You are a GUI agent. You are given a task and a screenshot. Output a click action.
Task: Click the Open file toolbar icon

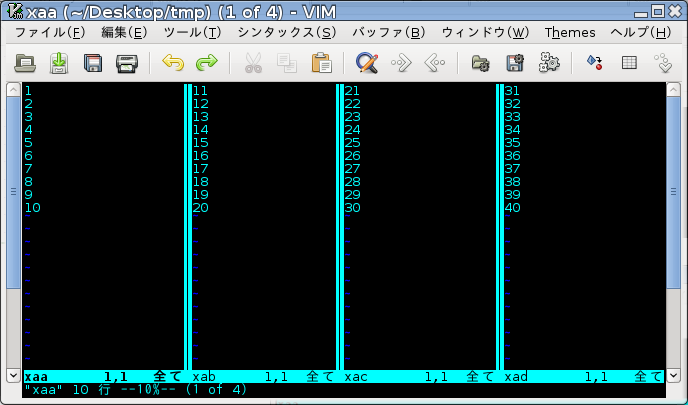tap(25, 63)
